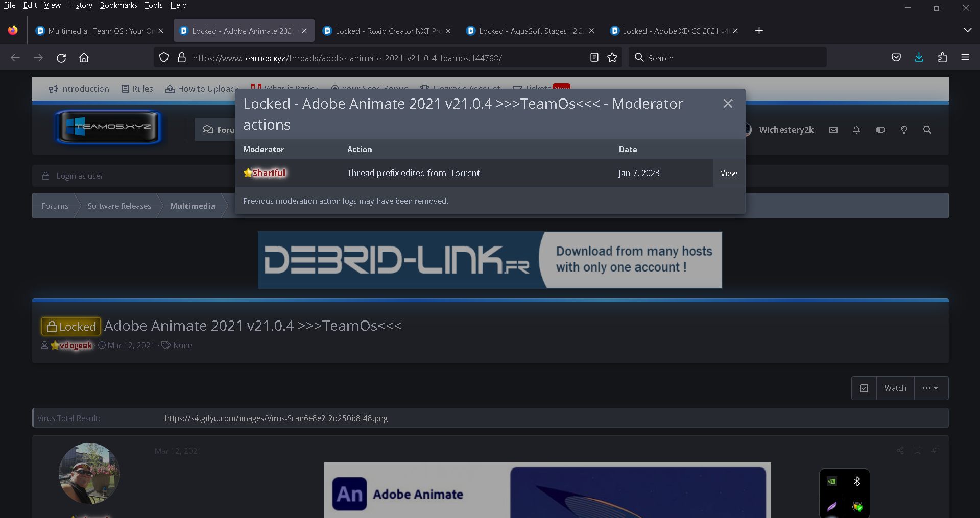Switch to AquaSoft Stages tab
980x518 pixels.
[531, 31]
